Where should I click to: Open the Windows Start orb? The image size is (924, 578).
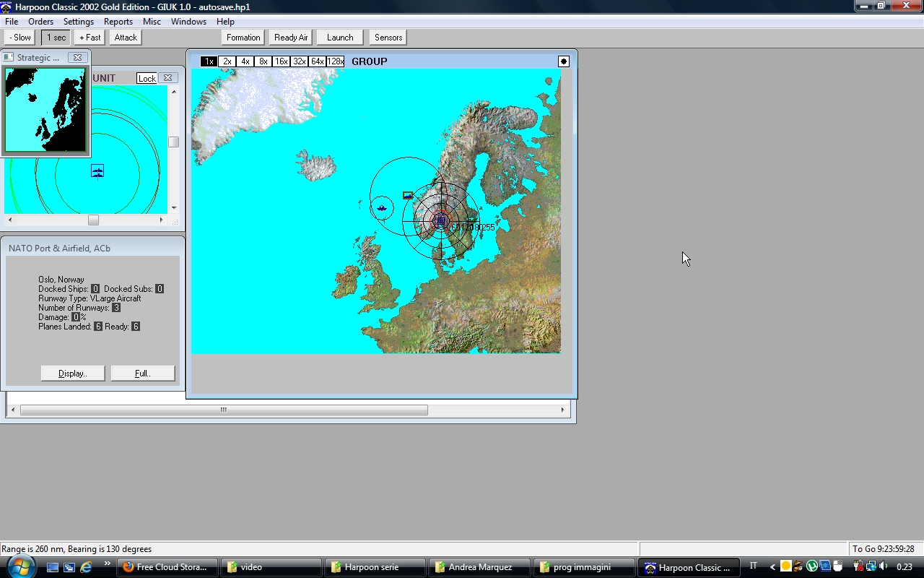pos(20,567)
